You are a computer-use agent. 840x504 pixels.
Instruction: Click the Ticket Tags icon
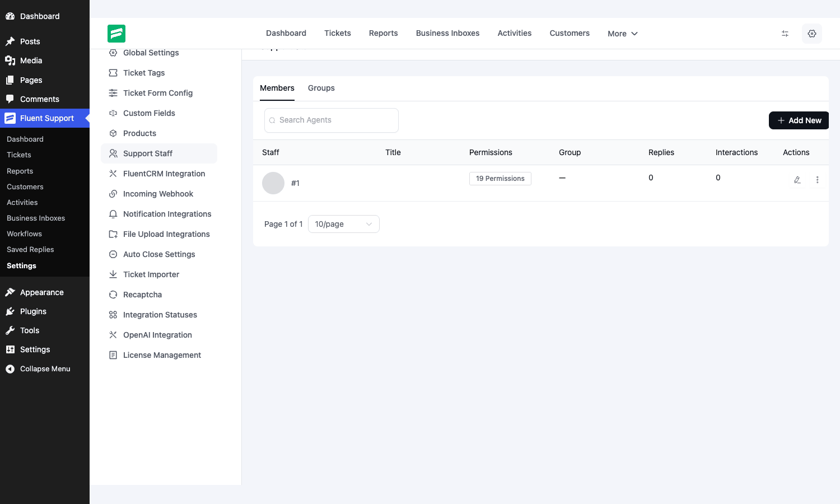pos(113,73)
